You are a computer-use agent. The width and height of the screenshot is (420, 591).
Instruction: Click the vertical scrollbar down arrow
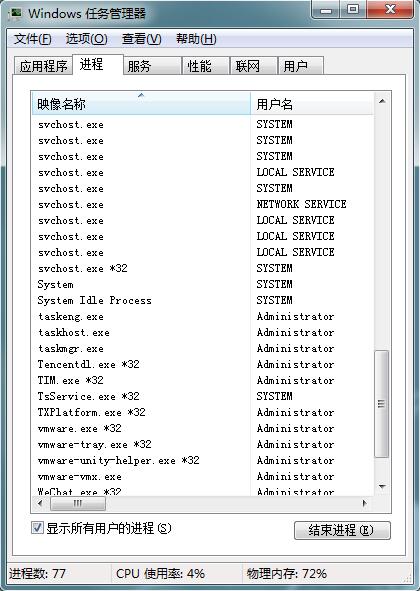tap(382, 487)
